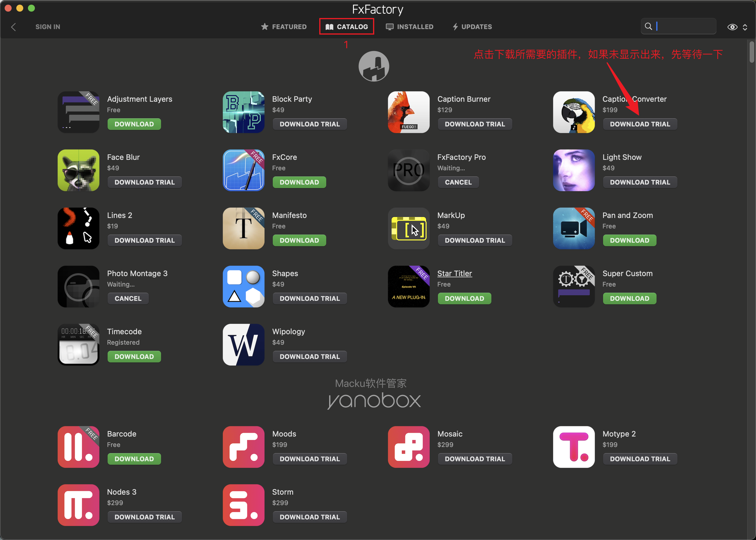This screenshot has height=540, width=756.
Task: Download the registered Timecode plugin
Action: tap(134, 357)
